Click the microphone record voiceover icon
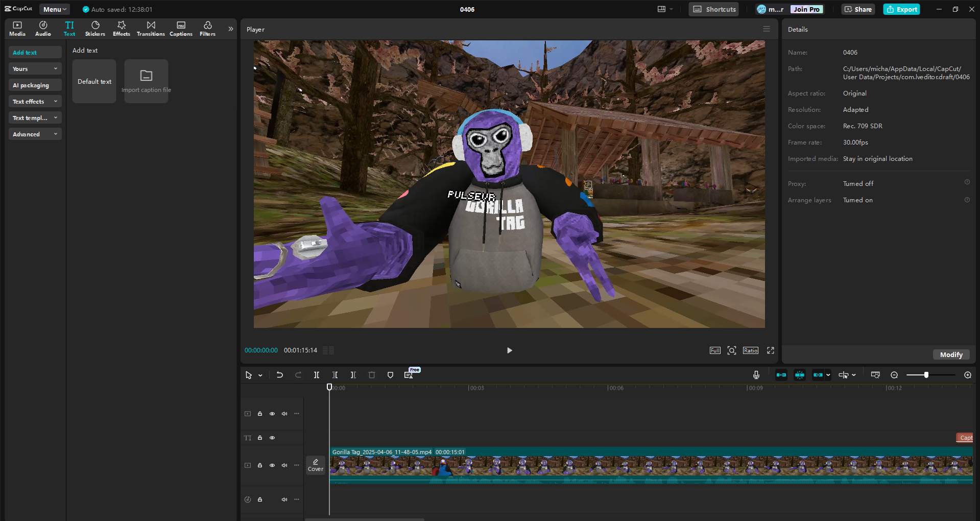Screen dimensions: 980x521 [756, 375]
